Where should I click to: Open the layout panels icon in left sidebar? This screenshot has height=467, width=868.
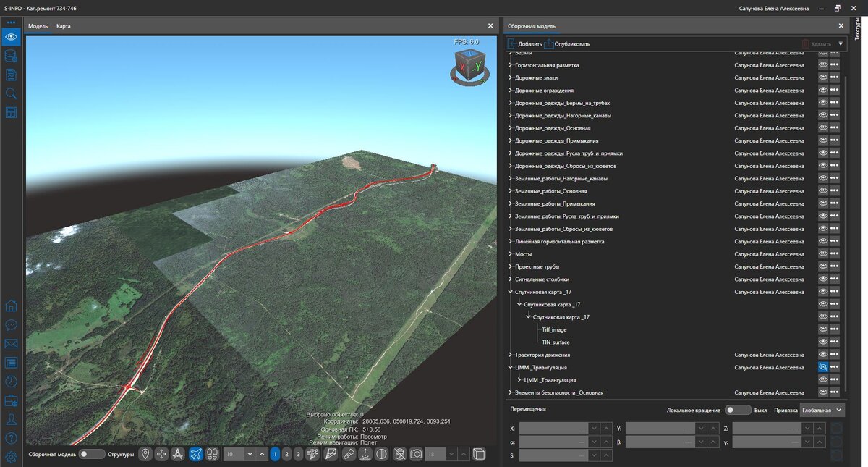tap(11, 112)
